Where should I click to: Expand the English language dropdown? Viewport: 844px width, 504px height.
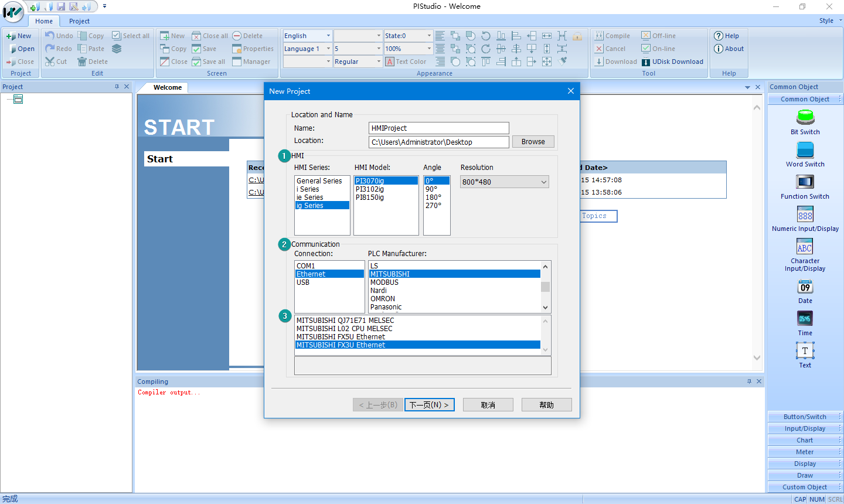tap(328, 36)
